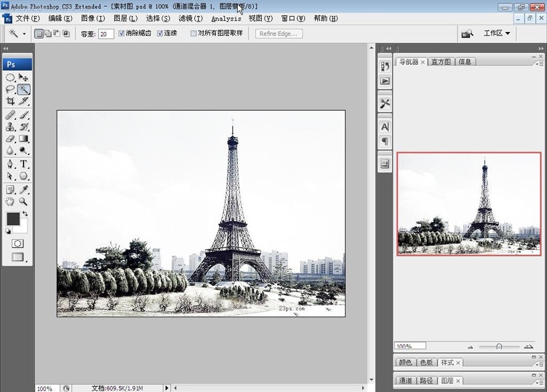The width and height of the screenshot is (547, 392).
Task: Open the Character panel icon
Action: [385, 127]
